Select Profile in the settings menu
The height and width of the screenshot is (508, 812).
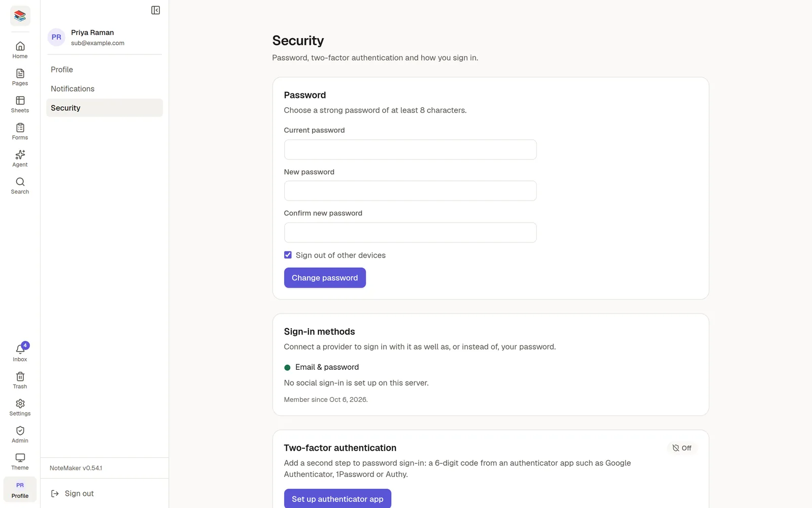[x=105, y=70]
